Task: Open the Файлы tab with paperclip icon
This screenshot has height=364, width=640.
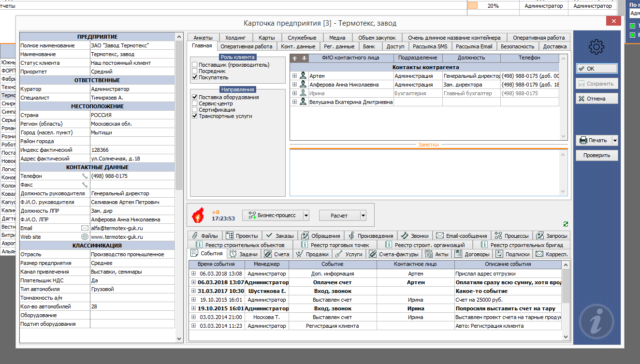Action: [205, 236]
